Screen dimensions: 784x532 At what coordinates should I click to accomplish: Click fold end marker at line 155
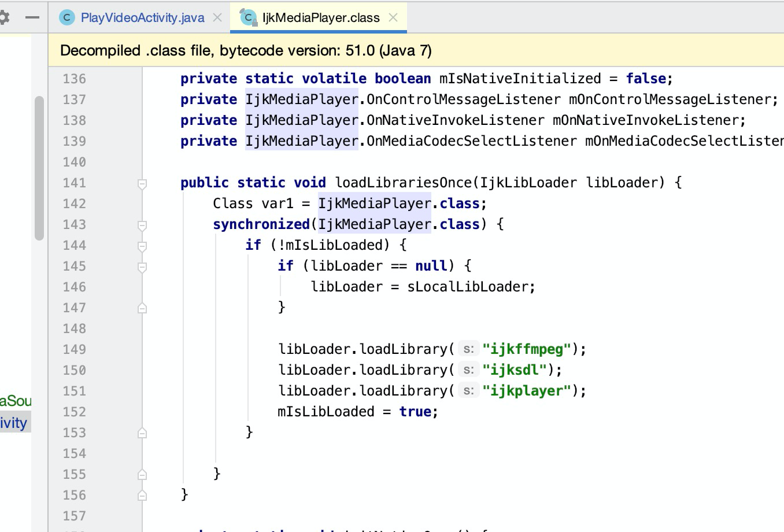click(x=142, y=475)
